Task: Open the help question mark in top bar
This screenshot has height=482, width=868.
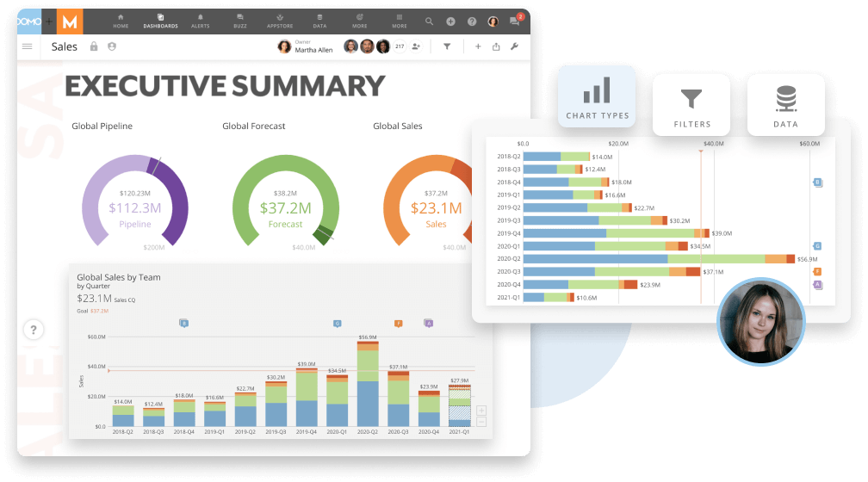Action: point(472,22)
